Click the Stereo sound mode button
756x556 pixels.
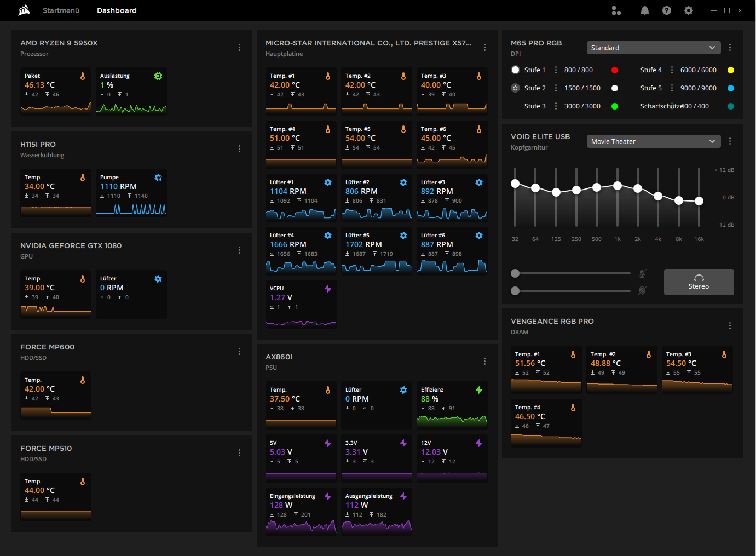click(x=699, y=282)
